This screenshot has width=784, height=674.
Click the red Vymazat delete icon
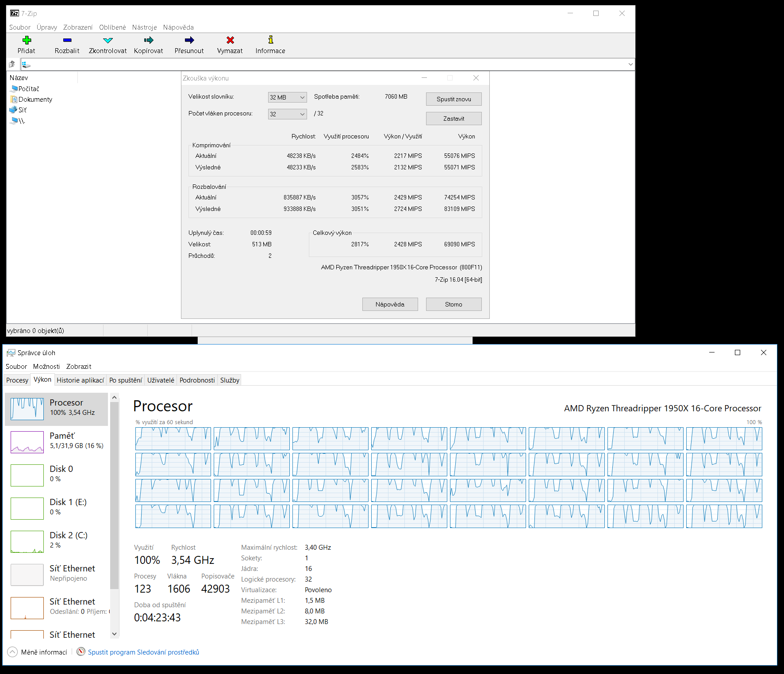[x=230, y=40]
